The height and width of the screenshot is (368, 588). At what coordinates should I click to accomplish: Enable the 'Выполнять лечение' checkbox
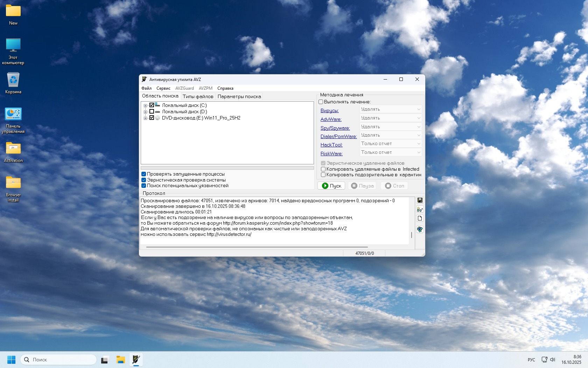tap(321, 102)
